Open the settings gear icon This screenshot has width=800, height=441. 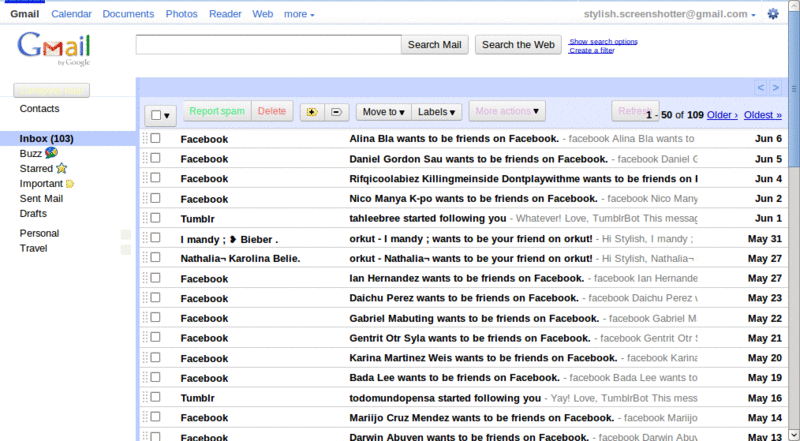[773, 14]
